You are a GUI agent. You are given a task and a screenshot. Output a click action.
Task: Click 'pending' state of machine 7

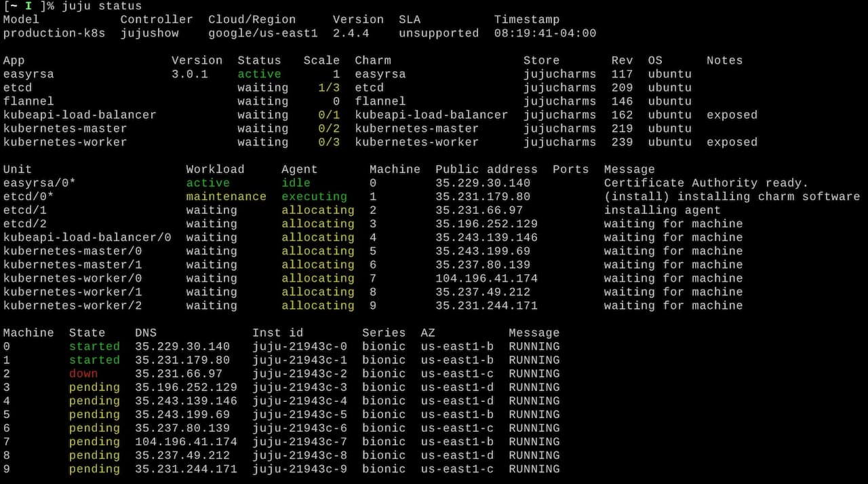(94, 441)
